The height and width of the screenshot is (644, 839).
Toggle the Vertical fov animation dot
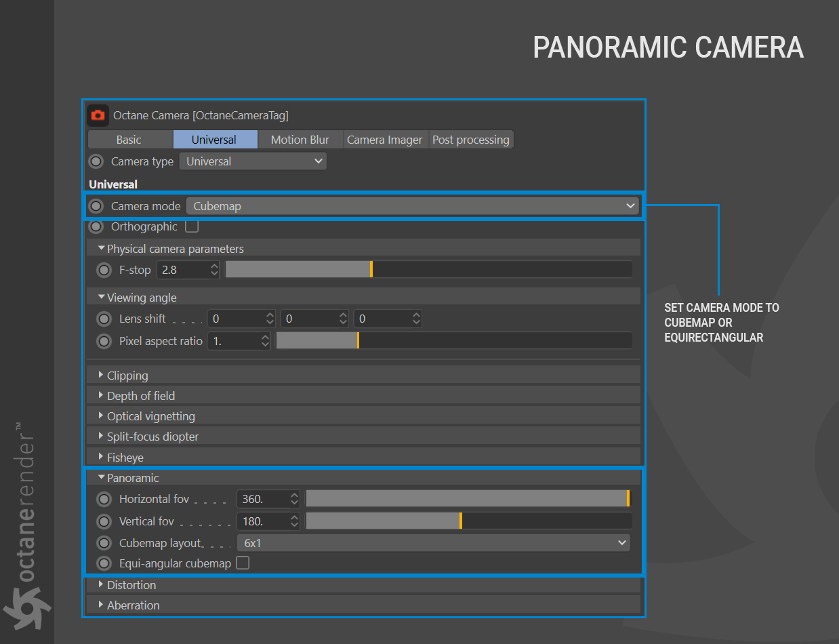(x=104, y=521)
